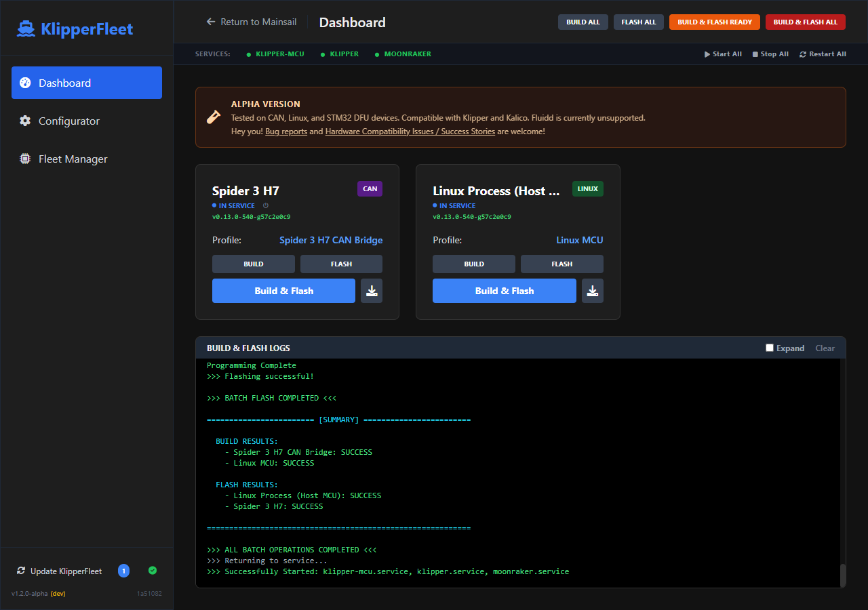This screenshot has height=610, width=868.
Task: Stop all services
Action: click(771, 54)
